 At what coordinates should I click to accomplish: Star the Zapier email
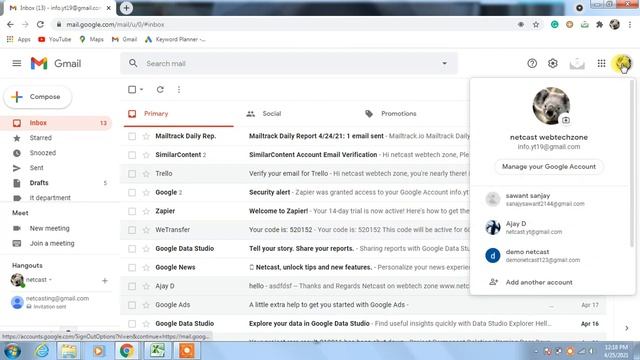146,211
